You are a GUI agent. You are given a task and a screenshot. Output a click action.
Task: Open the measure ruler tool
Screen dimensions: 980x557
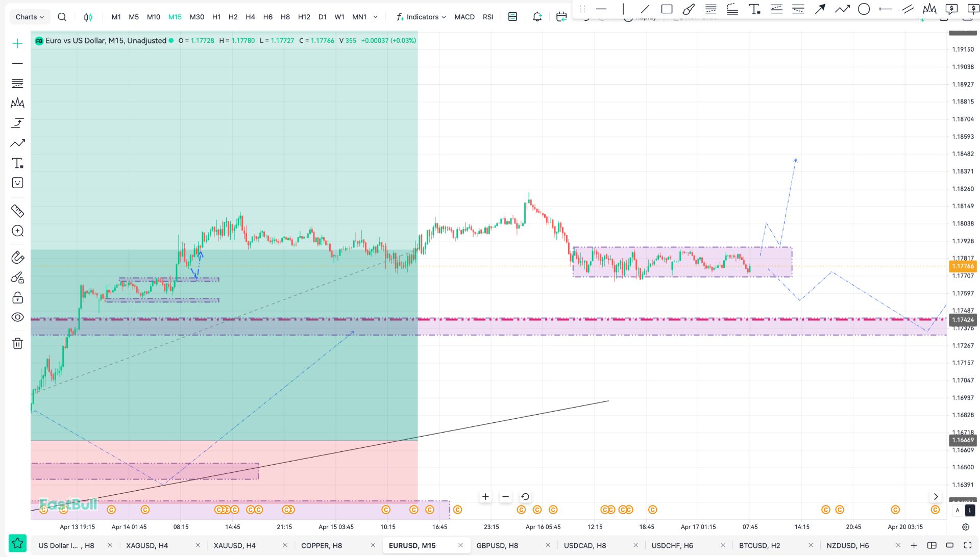tap(17, 211)
